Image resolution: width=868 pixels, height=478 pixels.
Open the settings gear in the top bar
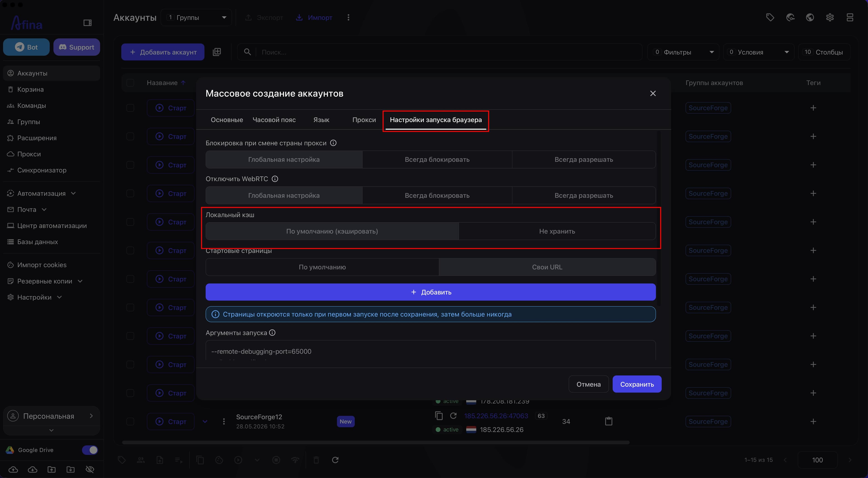click(830, 17)
